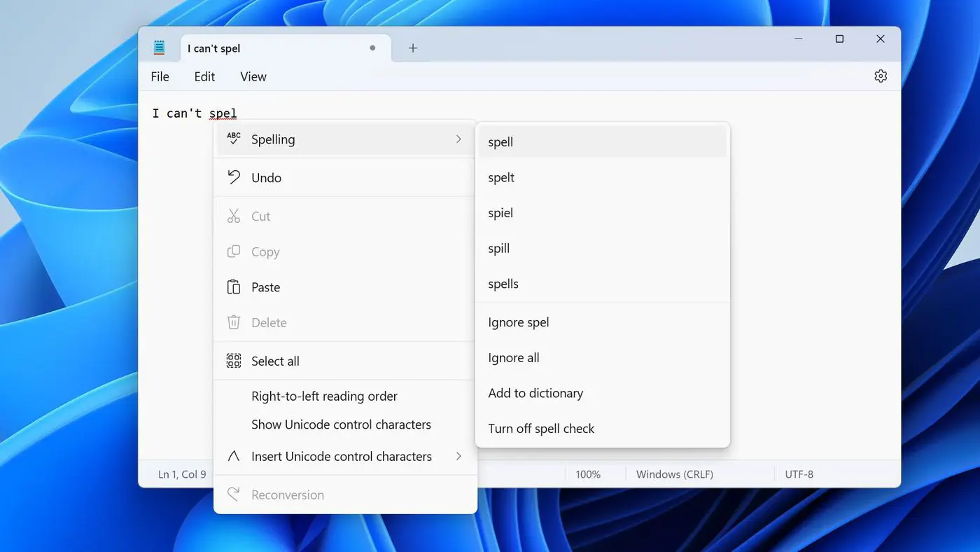Pick the "spell" spelling suggestion

coord(603,142)
